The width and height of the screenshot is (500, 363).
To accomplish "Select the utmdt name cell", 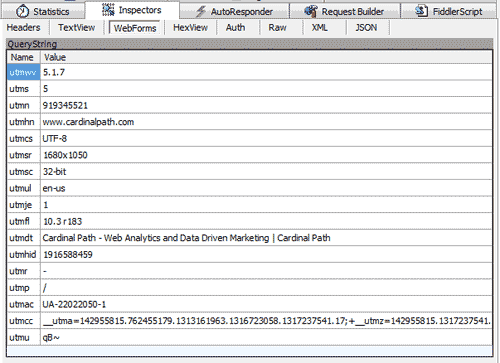I will (x=24, y=238).
